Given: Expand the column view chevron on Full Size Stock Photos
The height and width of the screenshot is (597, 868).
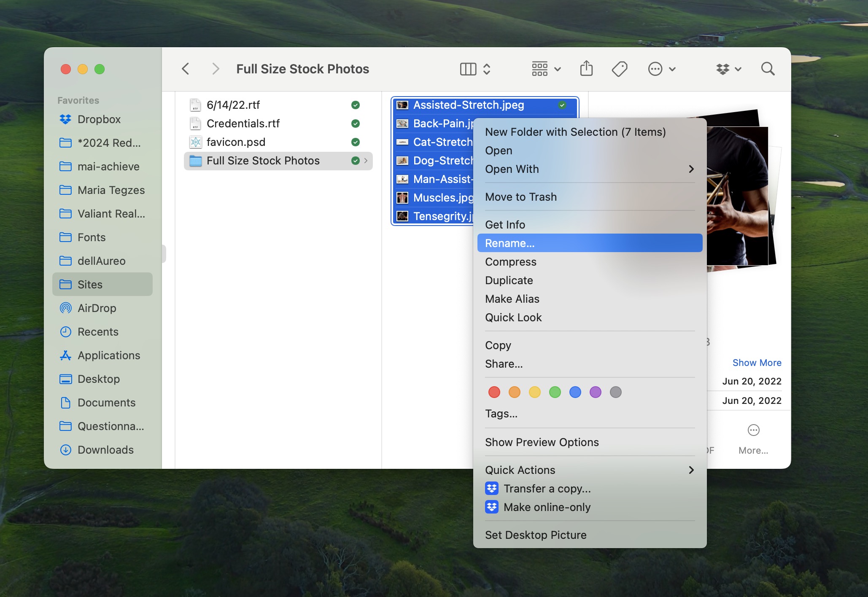Looking at the screenshot, I should 367,160.
